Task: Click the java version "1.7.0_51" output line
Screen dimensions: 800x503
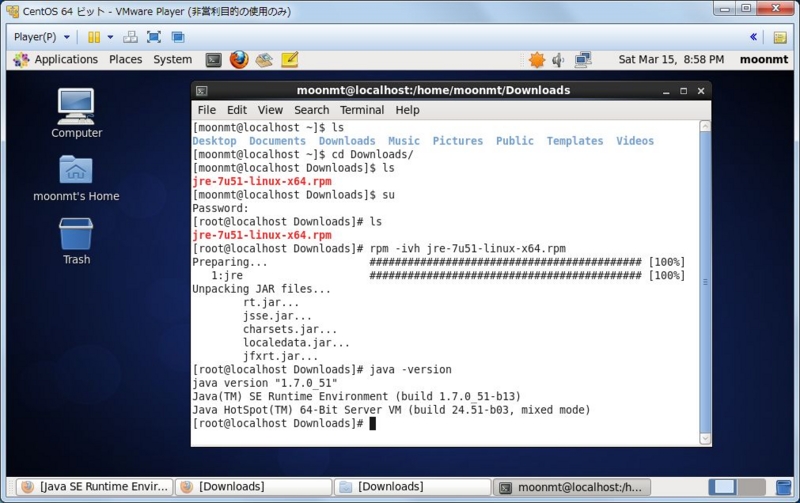Action: 265,383
